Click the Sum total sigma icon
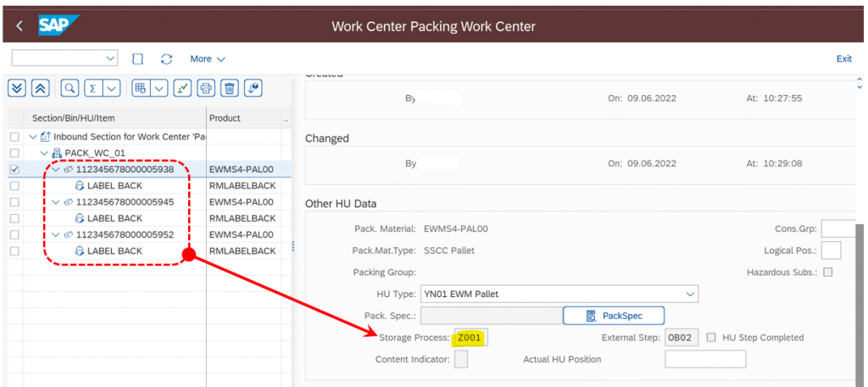 pyautogui.click(x=93, y=88)
